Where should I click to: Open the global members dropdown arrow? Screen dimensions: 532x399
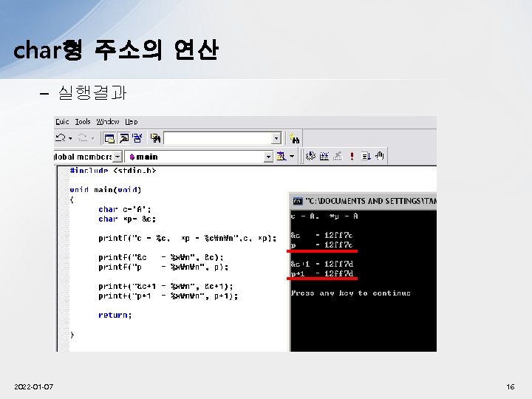[x=117, y=157]
